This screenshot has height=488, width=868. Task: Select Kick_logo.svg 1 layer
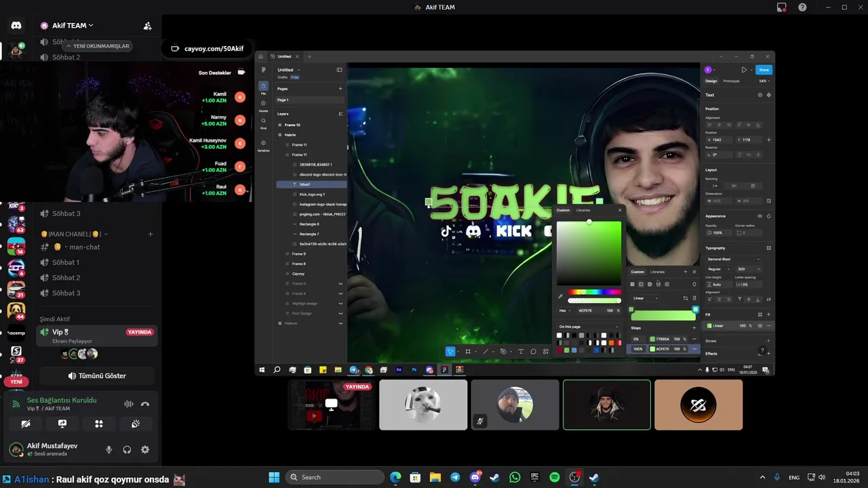(x=312, y=195)
